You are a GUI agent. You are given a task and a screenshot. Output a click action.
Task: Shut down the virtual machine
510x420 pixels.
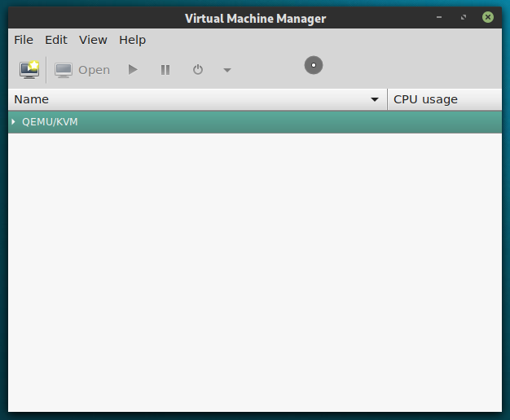[198, 69]
